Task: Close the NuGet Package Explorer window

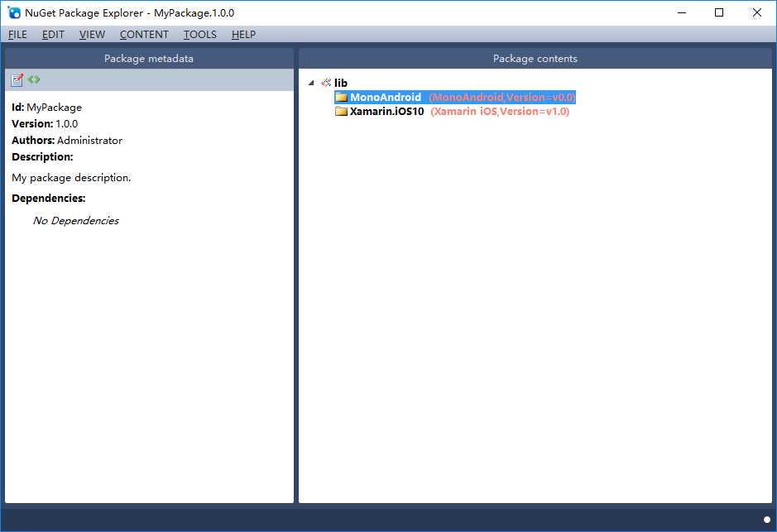Action: click(x=756, y=12)
